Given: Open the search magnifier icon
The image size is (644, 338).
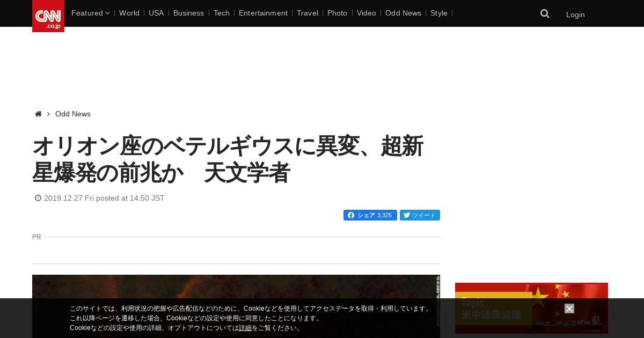Looking at the screenshot, I should 545,14.
